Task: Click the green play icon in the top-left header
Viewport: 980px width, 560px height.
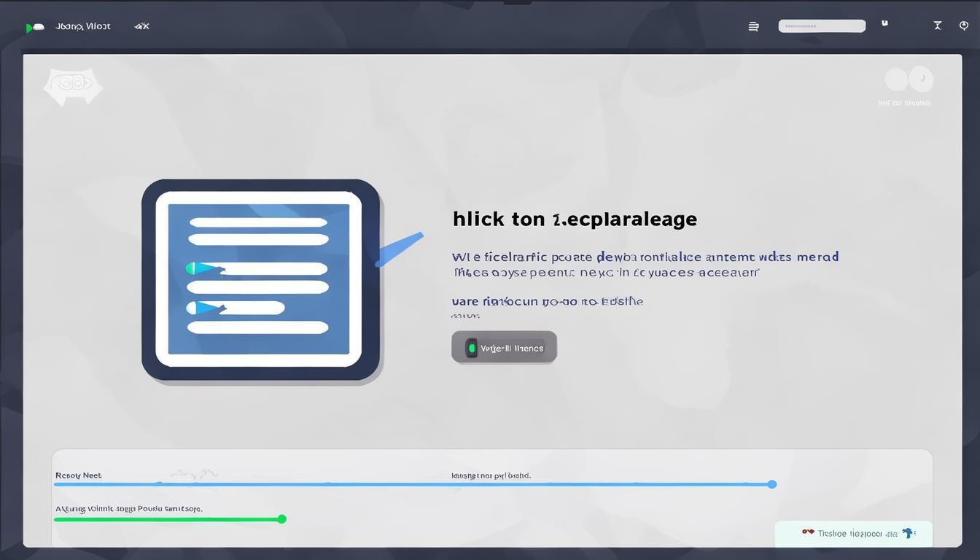Action: (x=30, y=28)
